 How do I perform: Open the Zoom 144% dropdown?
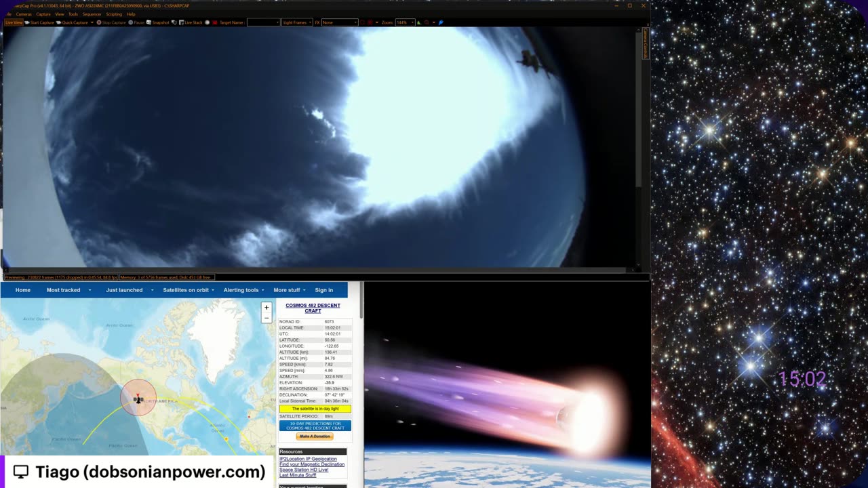(x=405, y=22)
